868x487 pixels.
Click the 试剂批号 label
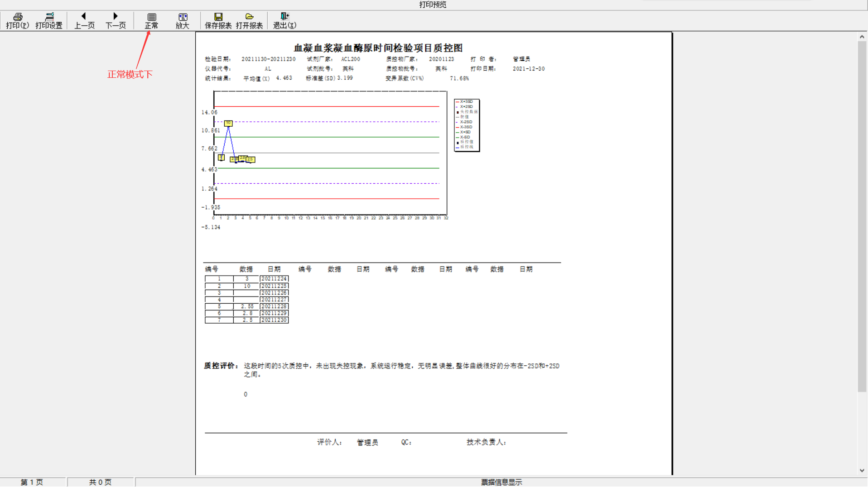click(x=320, y=69)
